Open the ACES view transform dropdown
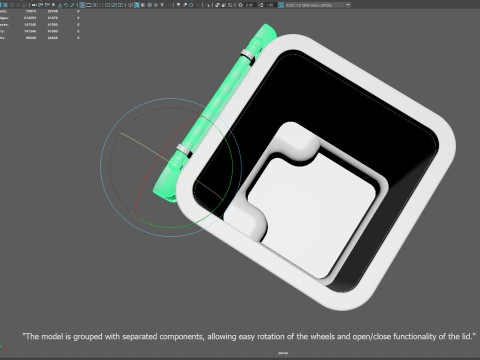Screen dimensions: 480x360 (x=318, y=5)
